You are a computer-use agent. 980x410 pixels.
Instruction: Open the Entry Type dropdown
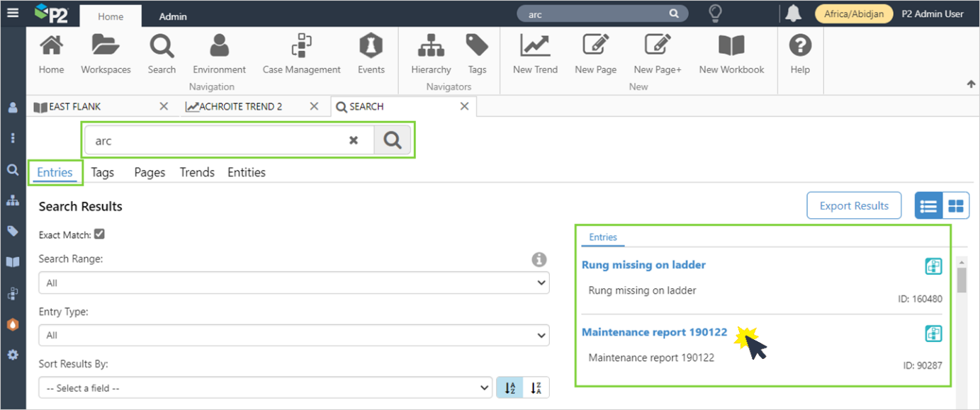point(294,336)
